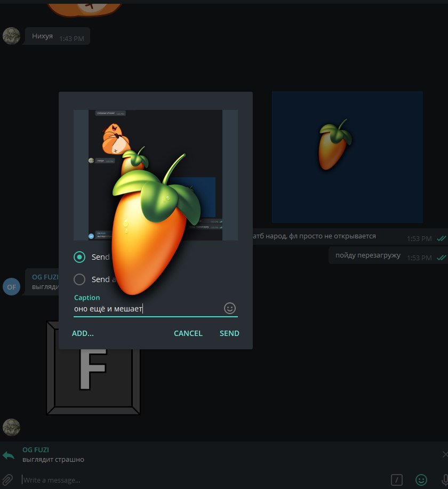This screenshot has width=448, height=489.
Task: Click "выглядит страшно" text in the reply bar
Action: pos(53,459)
